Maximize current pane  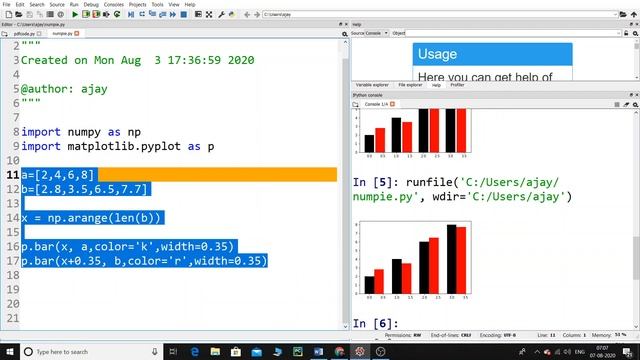point(198,15)
